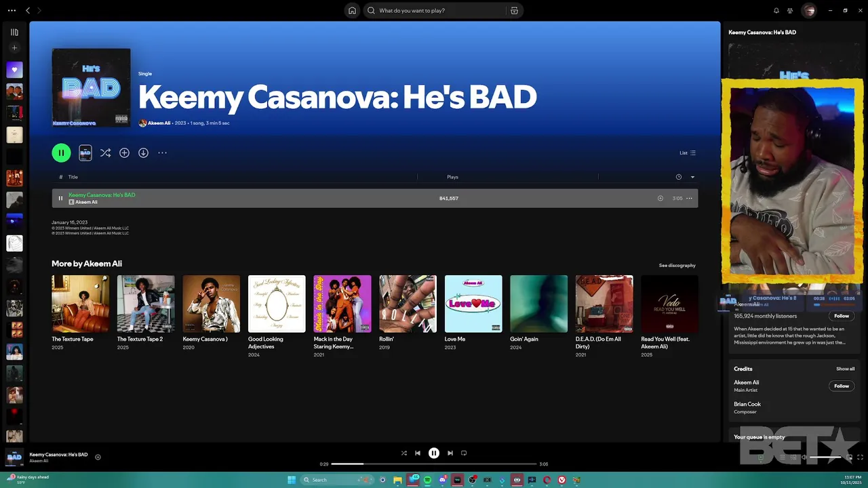The height and width of the screenshot is (488, 868).
Task: Click See discography link
Action: point(677,266)
